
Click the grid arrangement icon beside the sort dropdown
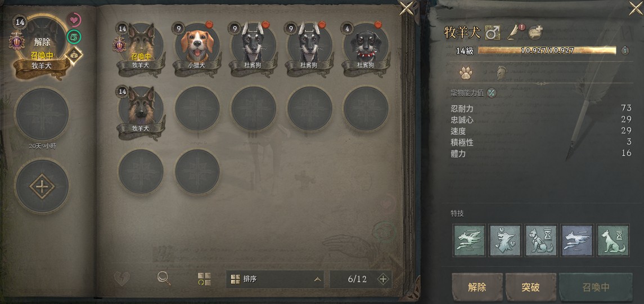tap(204, 279)
